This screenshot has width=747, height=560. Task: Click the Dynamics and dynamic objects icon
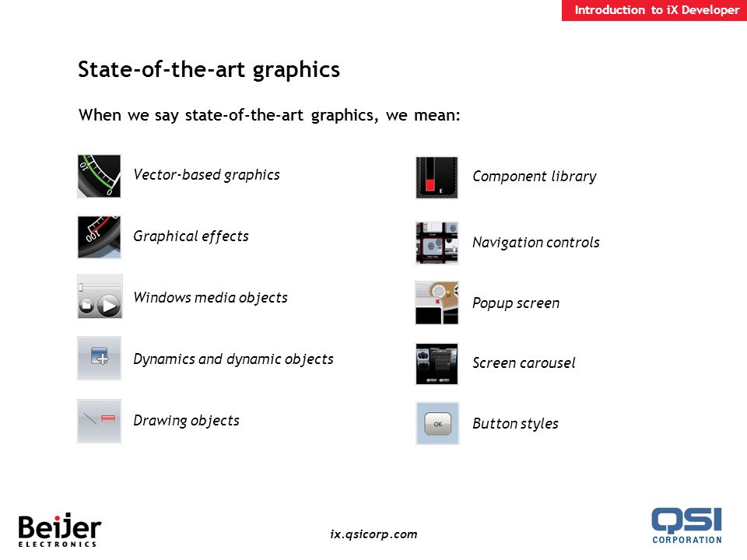pos(99,358)
